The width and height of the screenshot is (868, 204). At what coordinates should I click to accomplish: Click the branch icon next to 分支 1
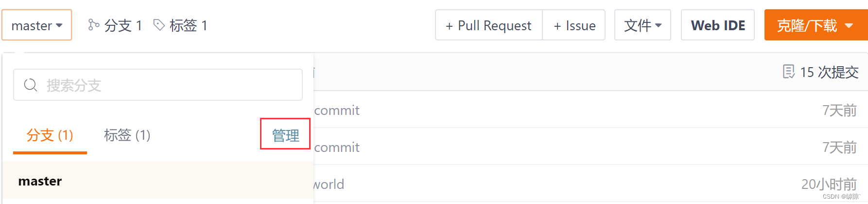pyautogui.click(x=93, y=25)
